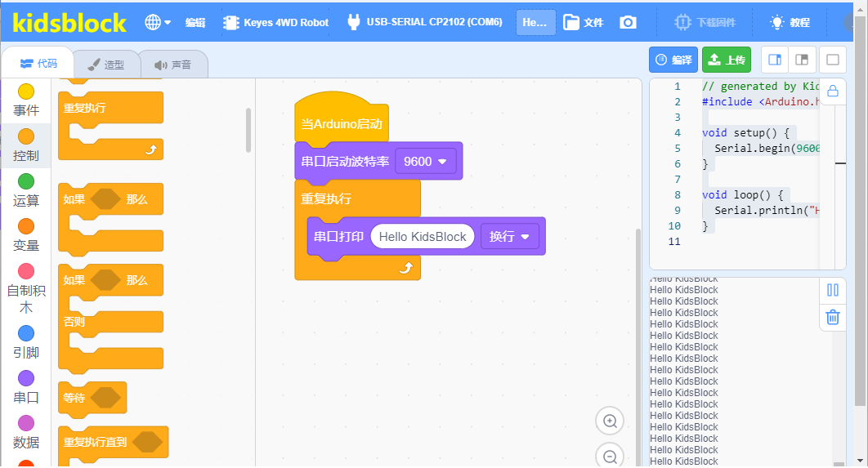Toggle full workspace layout icon

pos(833,60)
